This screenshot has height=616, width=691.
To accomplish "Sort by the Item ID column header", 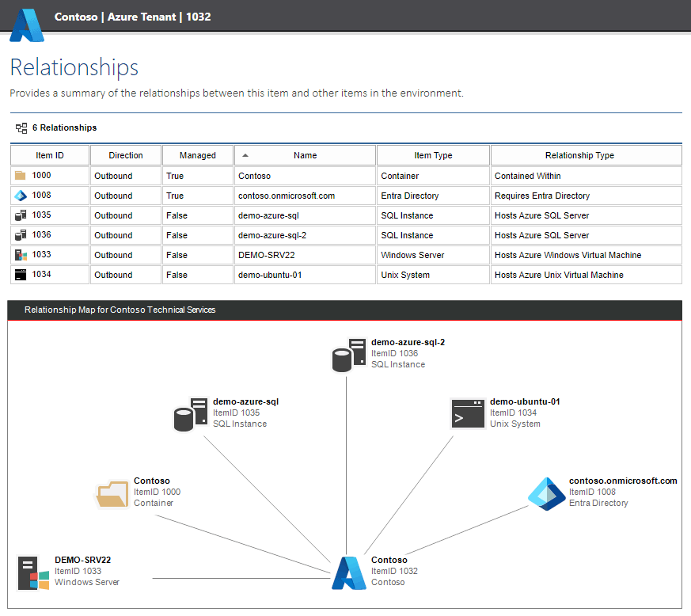I will [50, 155].
